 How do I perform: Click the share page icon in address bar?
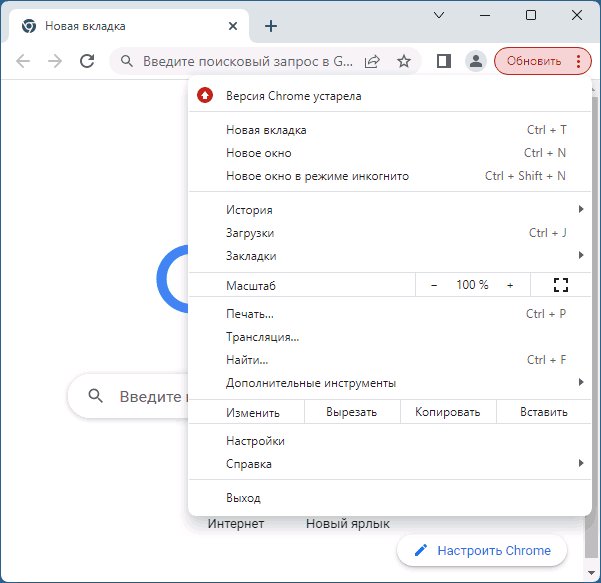click(372, 61)
